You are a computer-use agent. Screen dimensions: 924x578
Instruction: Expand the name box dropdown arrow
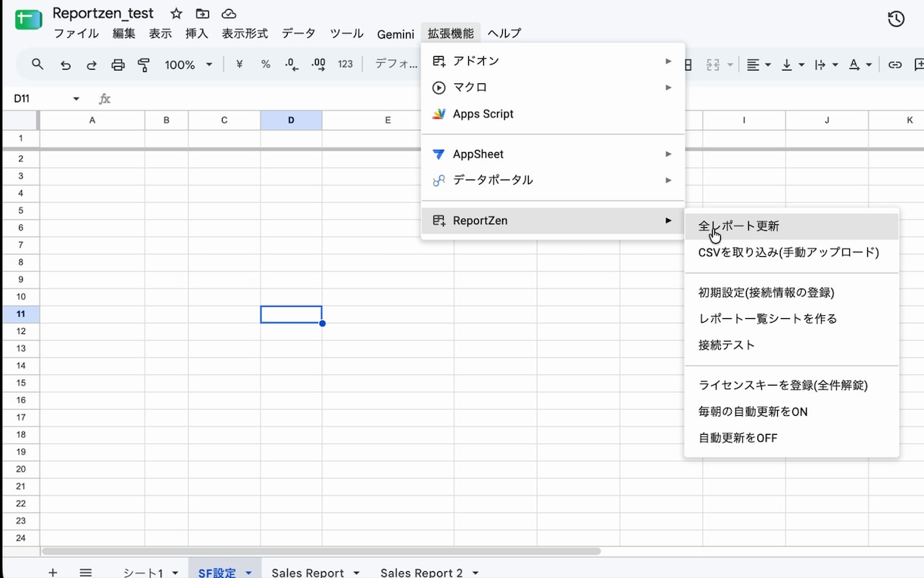pos(76,99)
